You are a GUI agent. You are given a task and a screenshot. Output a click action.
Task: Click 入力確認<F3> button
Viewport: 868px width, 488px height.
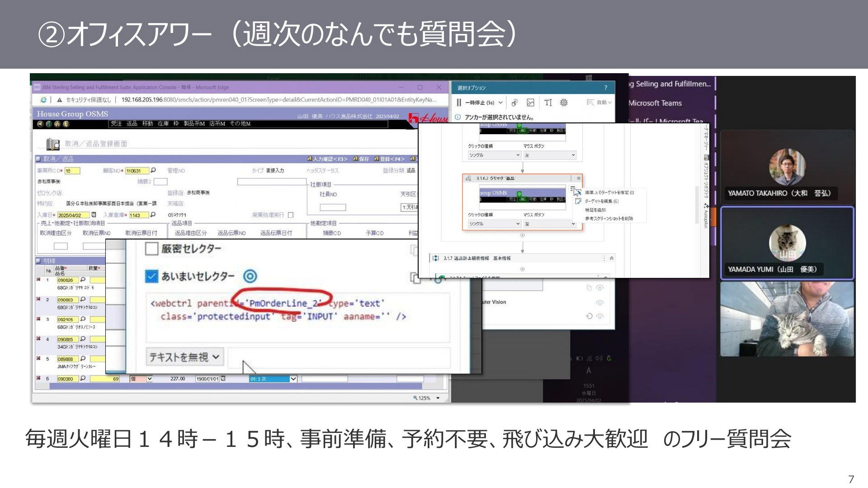(x=327, y=159)
